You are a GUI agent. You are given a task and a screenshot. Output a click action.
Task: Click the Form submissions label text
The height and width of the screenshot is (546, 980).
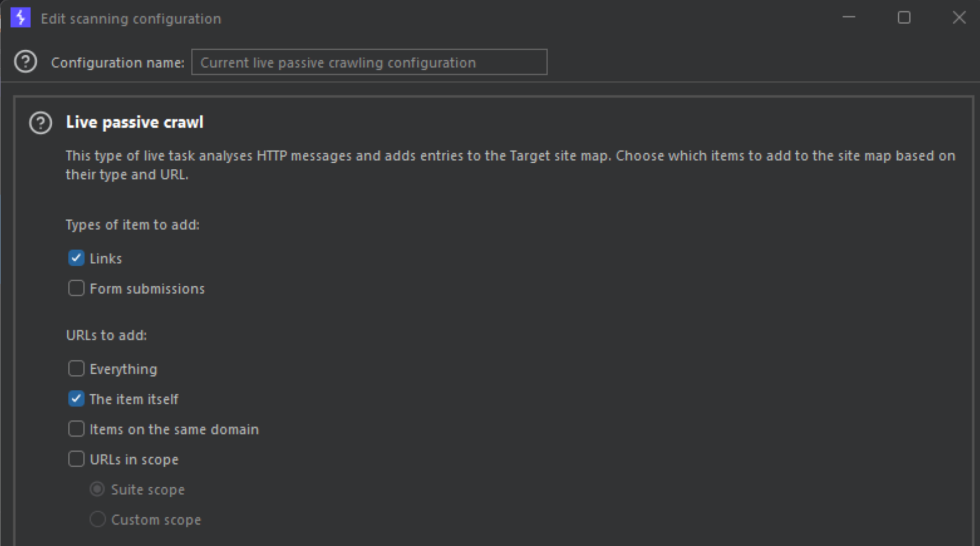[147, 289]
